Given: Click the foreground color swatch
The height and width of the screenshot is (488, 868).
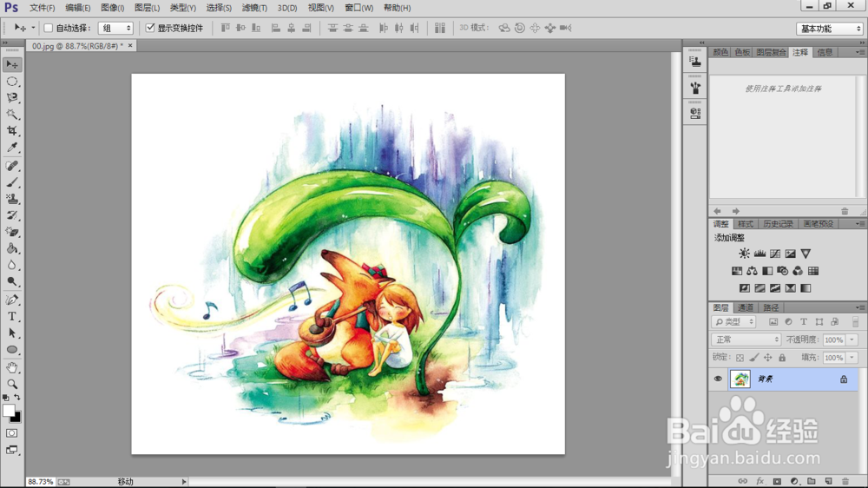Looking at the screenshot, I should [x=9, y=411].
